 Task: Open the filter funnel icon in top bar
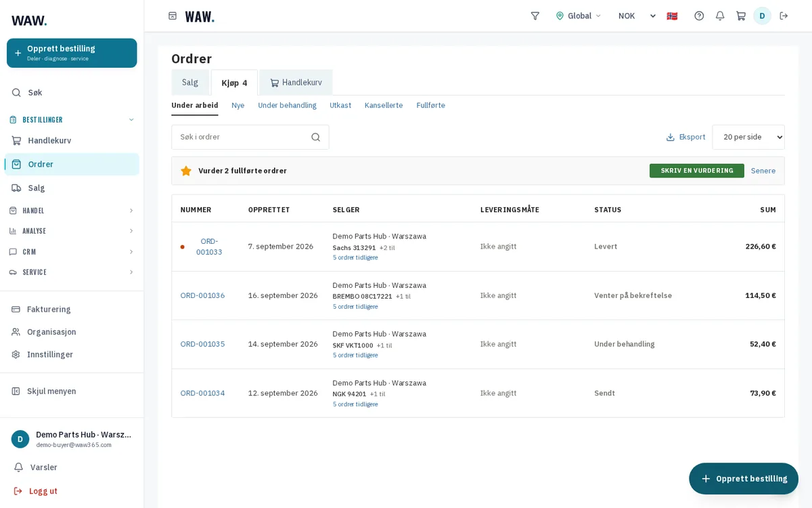pos(535,16)
